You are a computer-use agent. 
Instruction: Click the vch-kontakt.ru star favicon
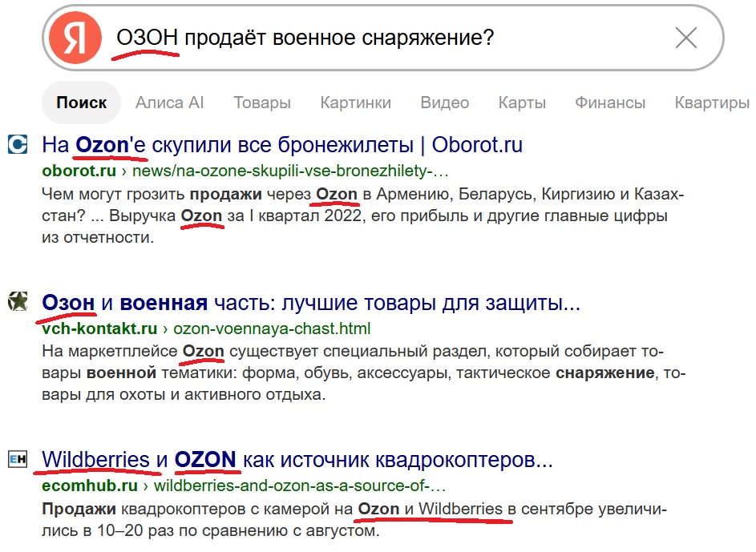18,301
